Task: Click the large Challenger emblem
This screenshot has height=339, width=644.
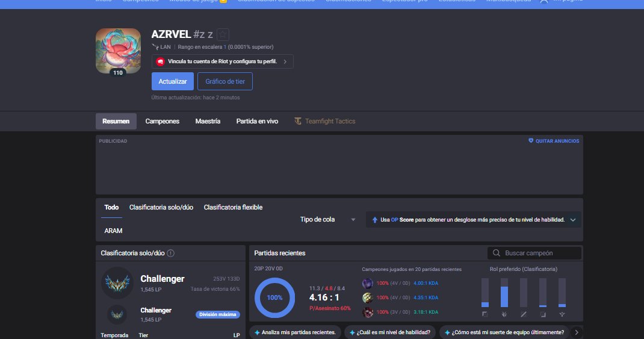Action: 117,283
